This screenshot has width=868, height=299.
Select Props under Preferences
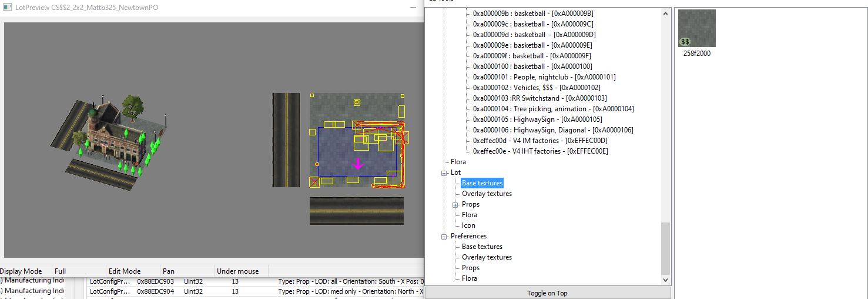click(471, 268)
